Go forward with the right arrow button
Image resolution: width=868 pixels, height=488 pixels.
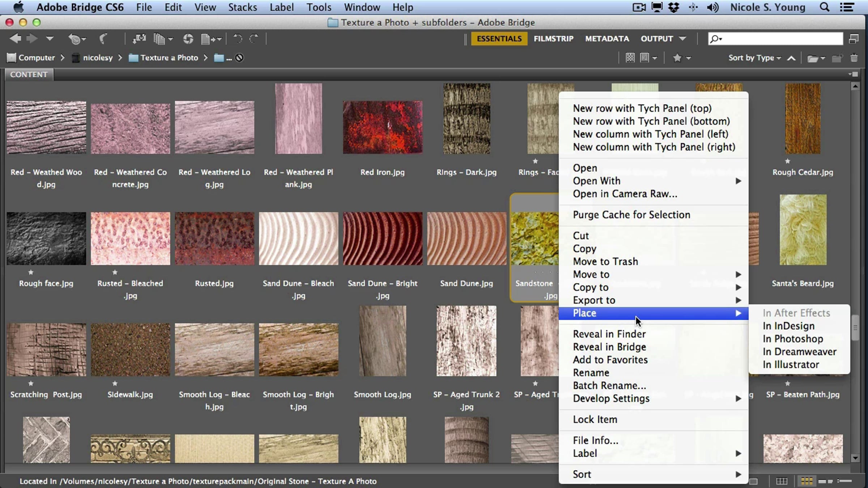tap(32, 38)
